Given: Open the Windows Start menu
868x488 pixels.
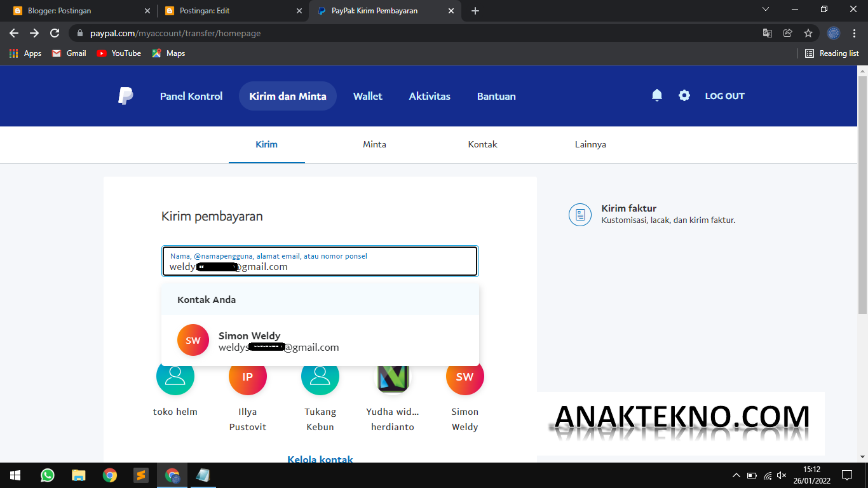Looking at the screenshot, I should point(15,475).
